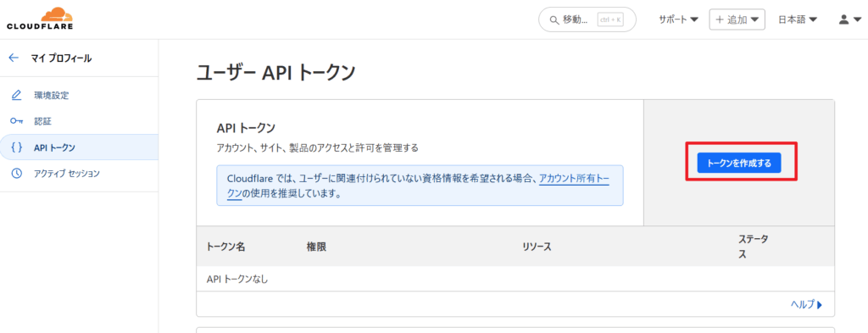Open 環境設定 in the sidebar

(79, 95)
